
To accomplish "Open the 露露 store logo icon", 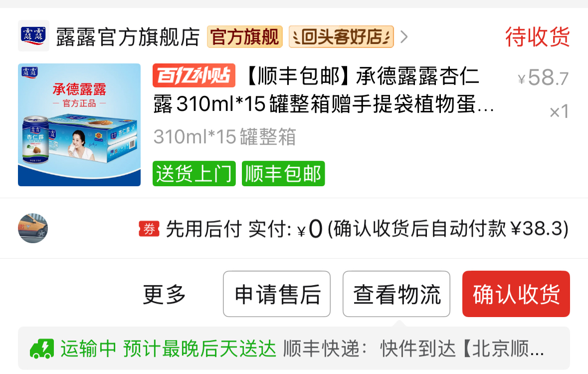I will [33, 35].
